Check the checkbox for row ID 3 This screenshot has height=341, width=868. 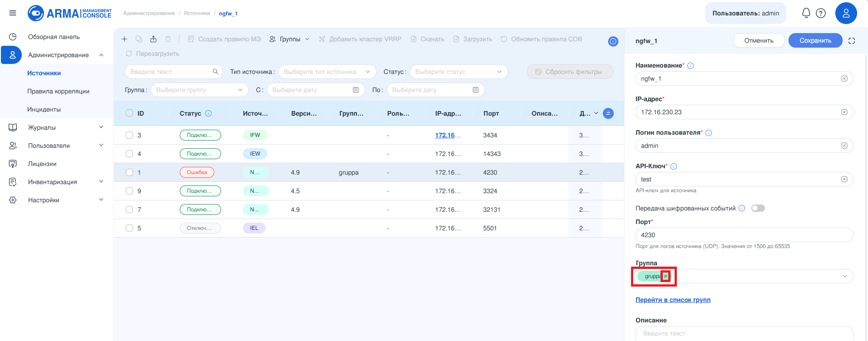[129, 135]
